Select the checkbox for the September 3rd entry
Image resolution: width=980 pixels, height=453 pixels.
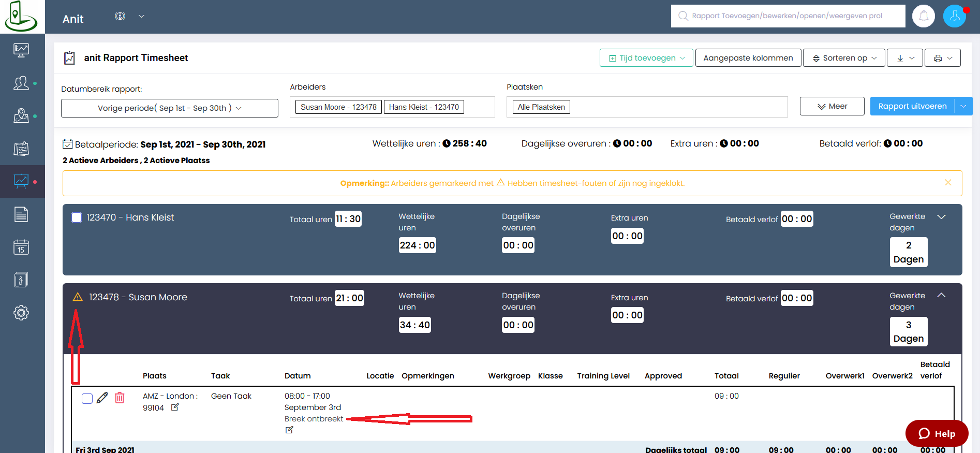(87, 398)
